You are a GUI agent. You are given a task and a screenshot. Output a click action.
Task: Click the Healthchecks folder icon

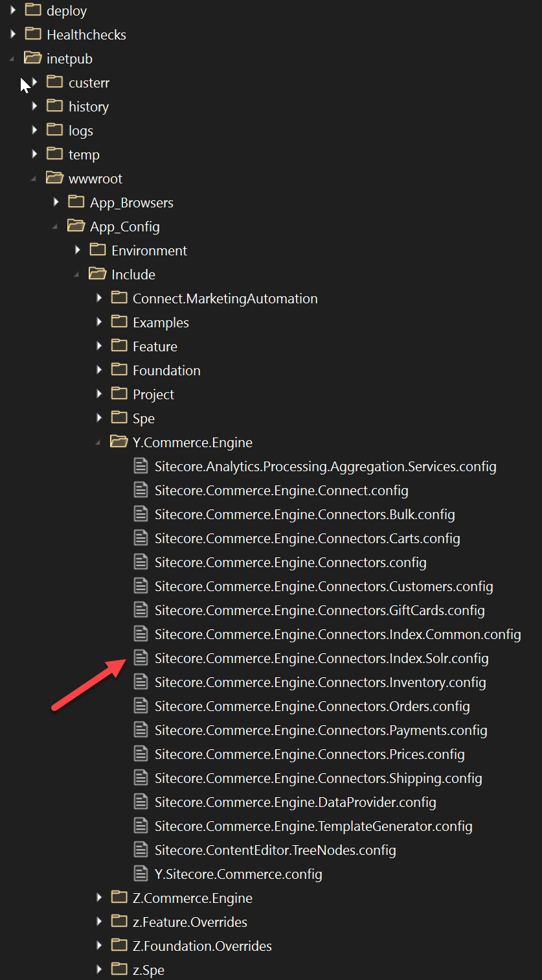coord(33,34)
